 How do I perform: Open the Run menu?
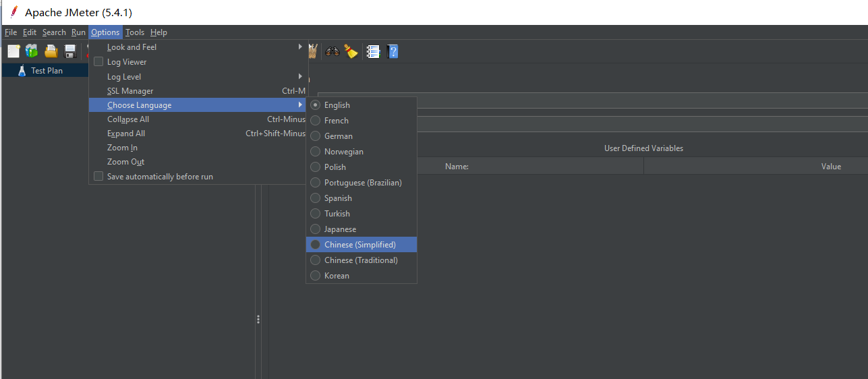tap(78, 32)
